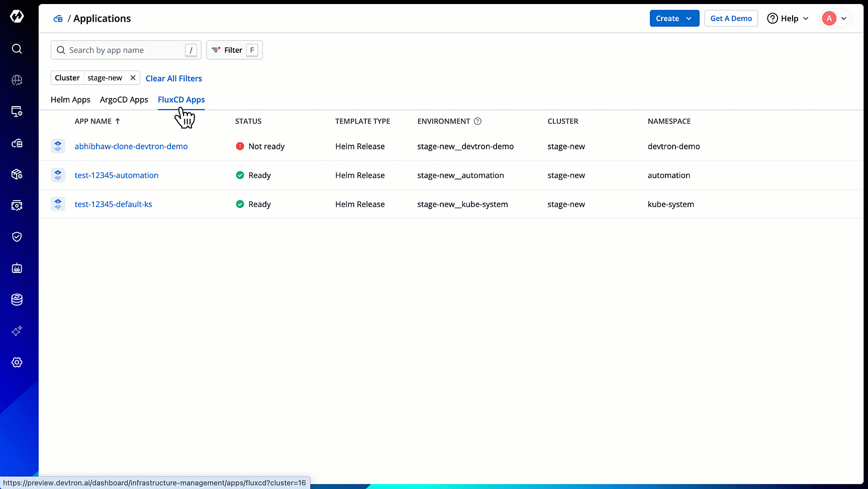Click the AI sparkle icon in sidebar
This screenshot has height=489, width=868.
(x=17, y=331)
